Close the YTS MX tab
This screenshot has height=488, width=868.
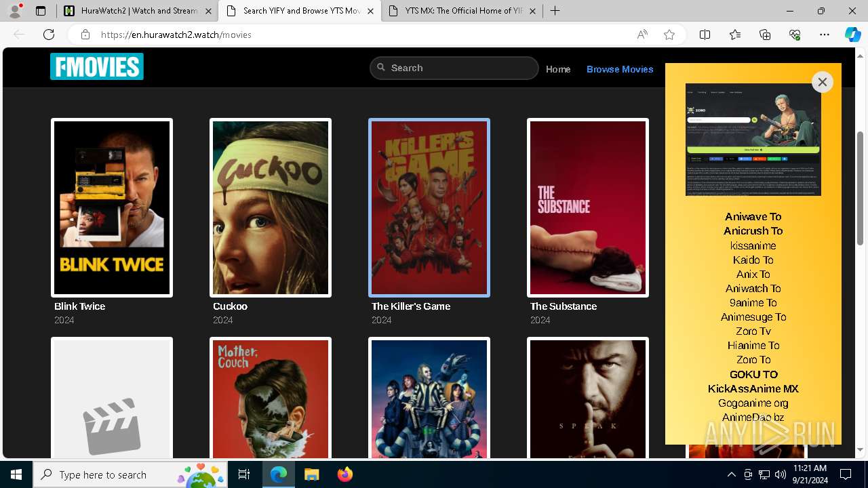pos(532,11)
